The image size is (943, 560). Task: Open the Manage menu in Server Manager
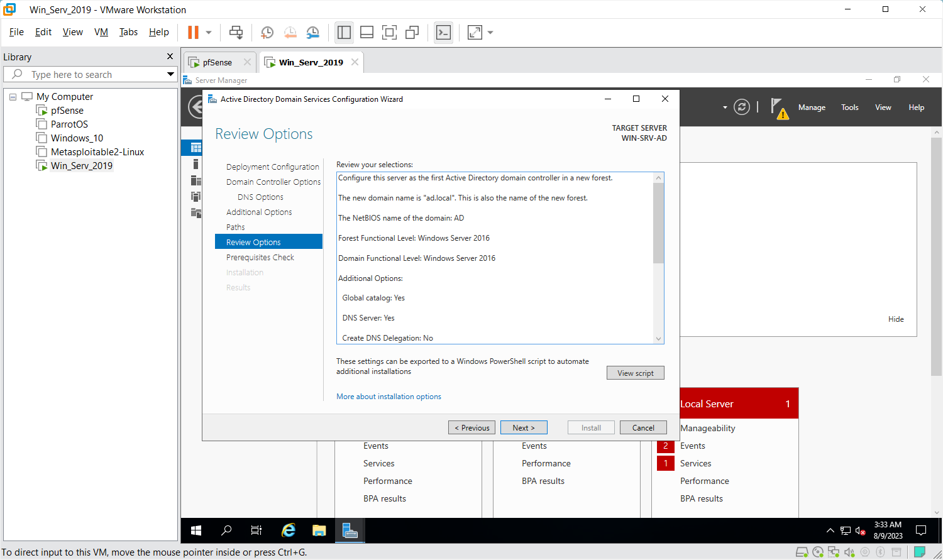[812, 107]
